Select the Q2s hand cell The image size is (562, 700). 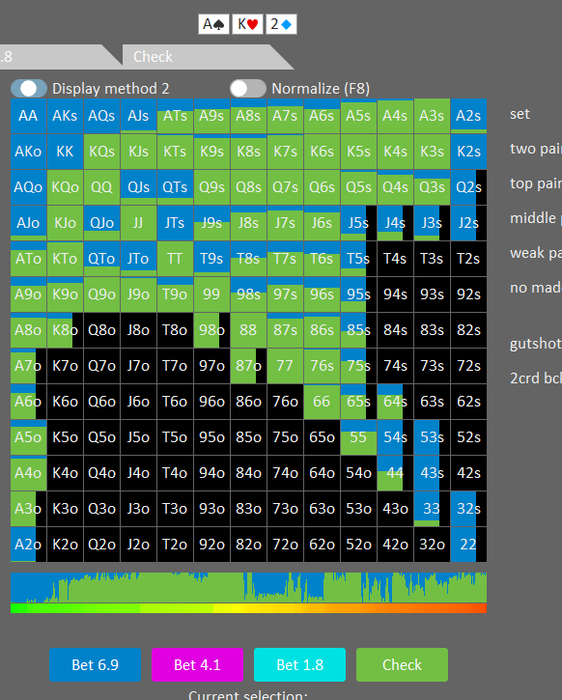pyautogui.click(x=469, y=187)
